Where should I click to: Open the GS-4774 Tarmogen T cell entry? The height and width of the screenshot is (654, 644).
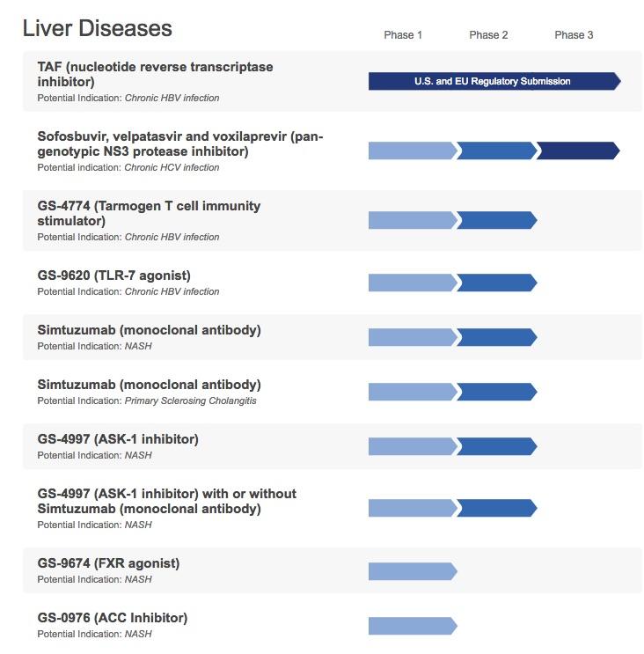(x=149, y=213)
